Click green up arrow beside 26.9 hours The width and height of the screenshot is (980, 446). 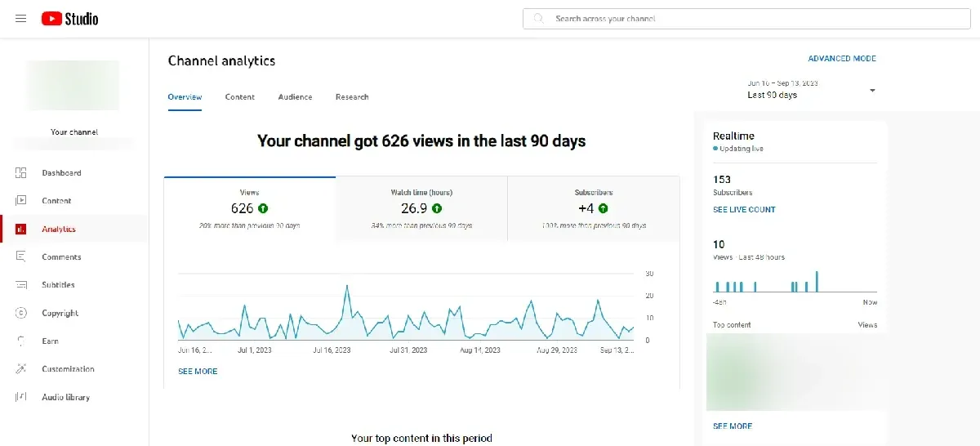[x=437, y=209]
